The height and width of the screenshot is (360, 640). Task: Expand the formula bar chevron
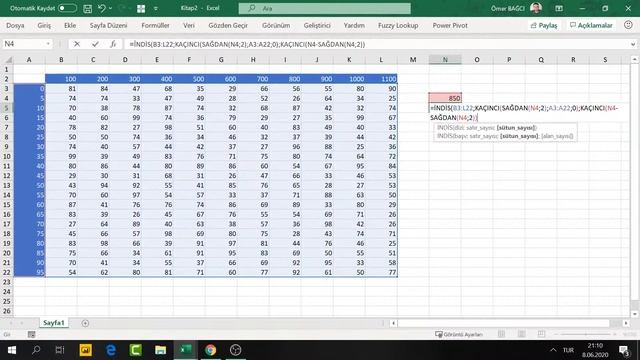[x=633, y=44]
